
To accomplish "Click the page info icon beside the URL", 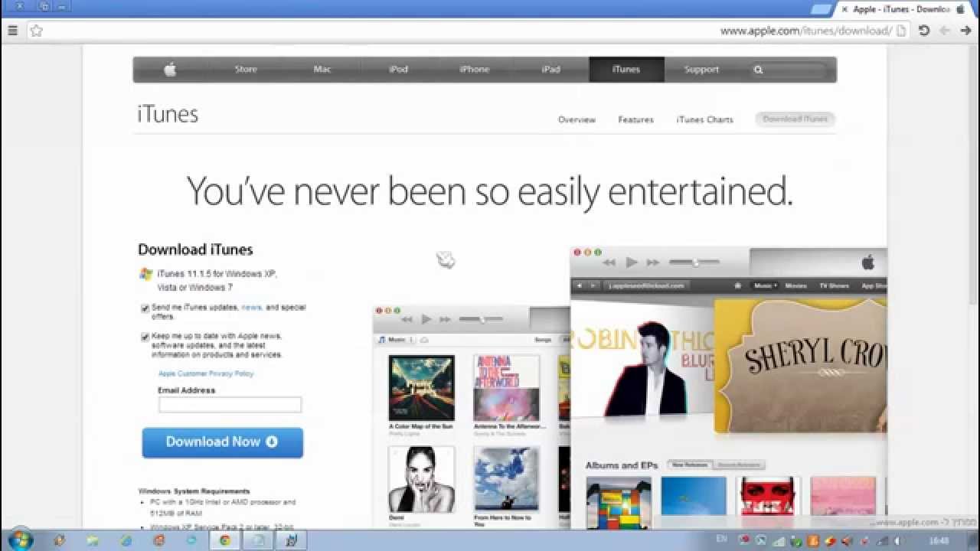I will pos(901,31).
